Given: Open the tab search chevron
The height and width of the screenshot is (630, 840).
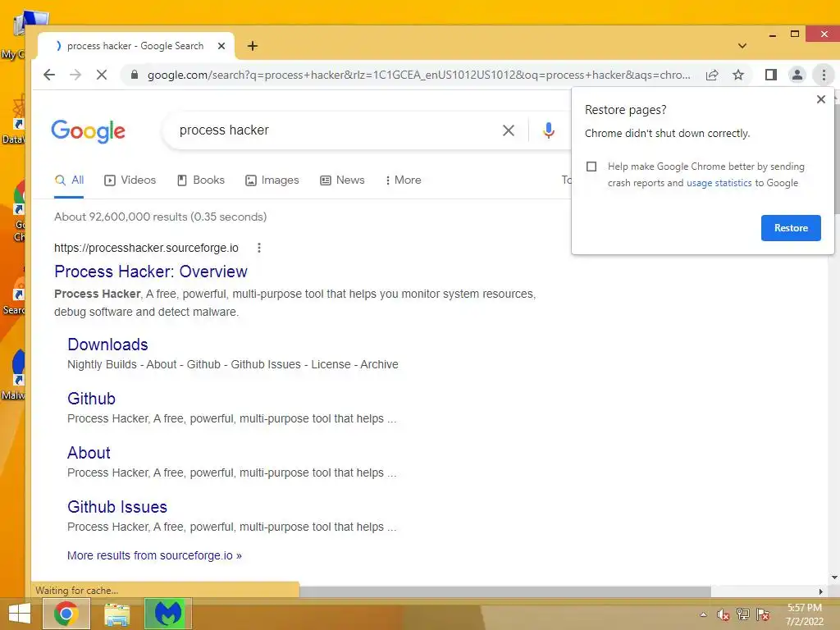Looking at the screenshot, I should pos(742,46).
